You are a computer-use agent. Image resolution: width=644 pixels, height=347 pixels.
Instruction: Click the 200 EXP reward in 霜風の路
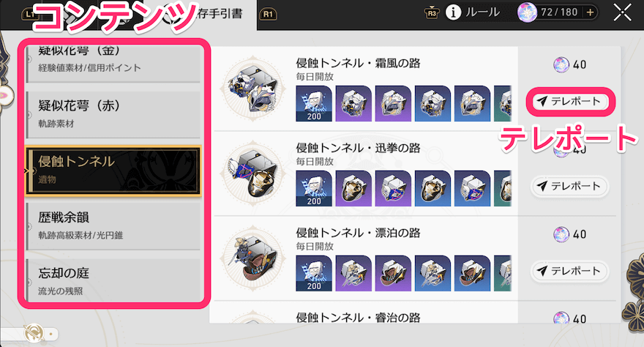tap(314, 103)
